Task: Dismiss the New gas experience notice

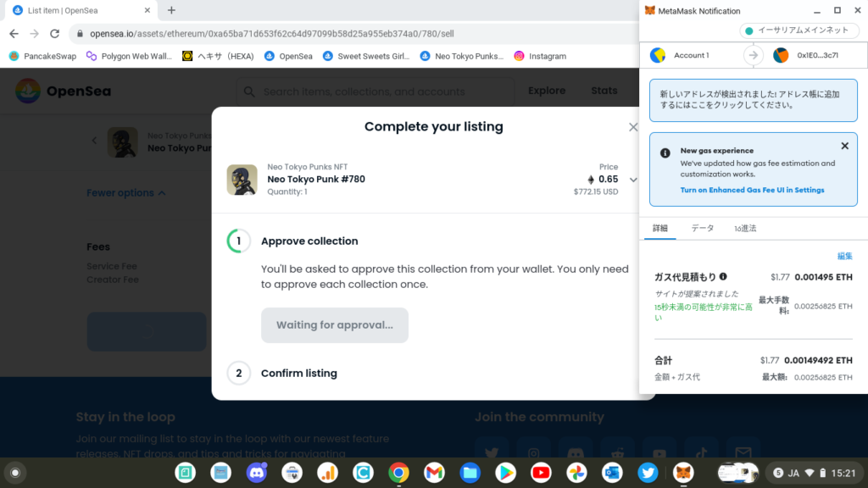Action: tap(845, 146)
